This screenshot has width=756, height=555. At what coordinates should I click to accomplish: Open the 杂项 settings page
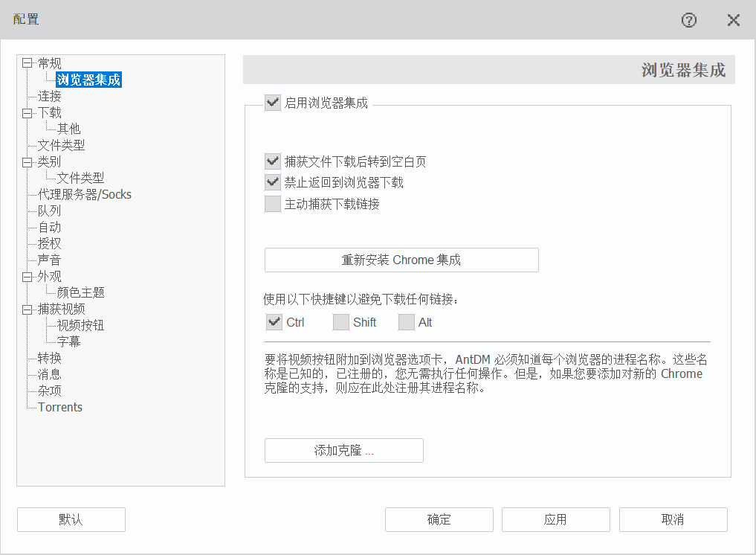(x=49, y=391)
